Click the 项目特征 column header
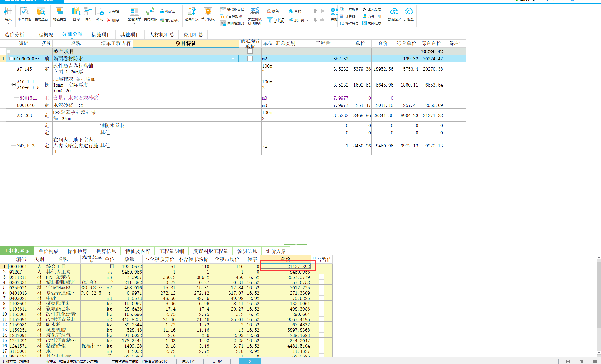The height and width of the screenshot is (364, 601). point(186,43)
